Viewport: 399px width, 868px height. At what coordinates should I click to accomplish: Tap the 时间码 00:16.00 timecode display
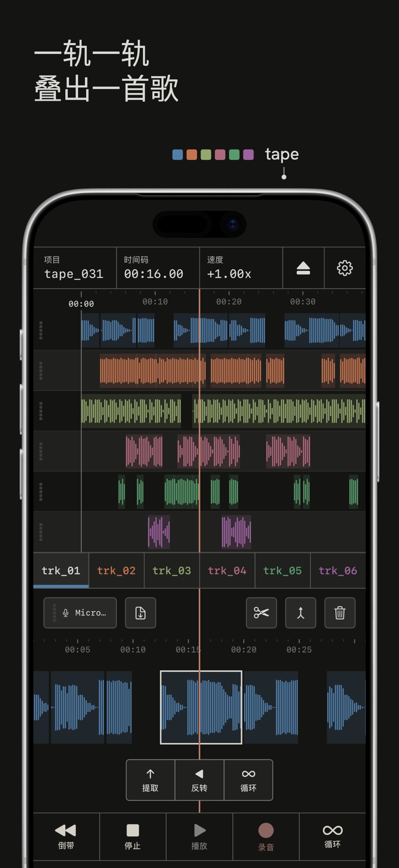(158, 268)
